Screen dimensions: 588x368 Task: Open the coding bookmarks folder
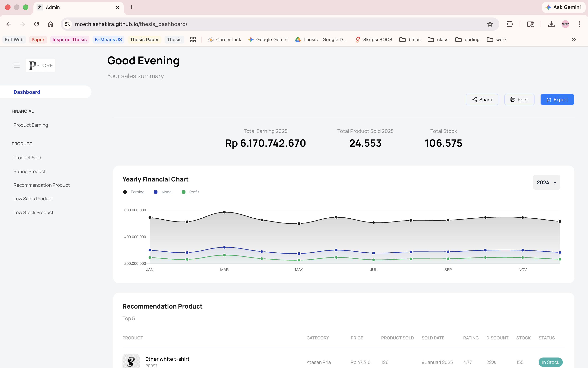coord(467,40)
